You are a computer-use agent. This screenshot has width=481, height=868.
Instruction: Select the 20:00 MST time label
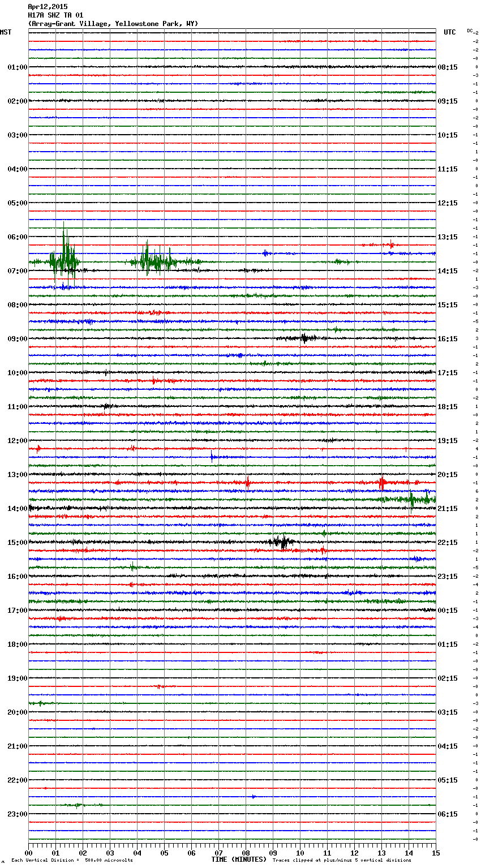(x=17, y=712)
